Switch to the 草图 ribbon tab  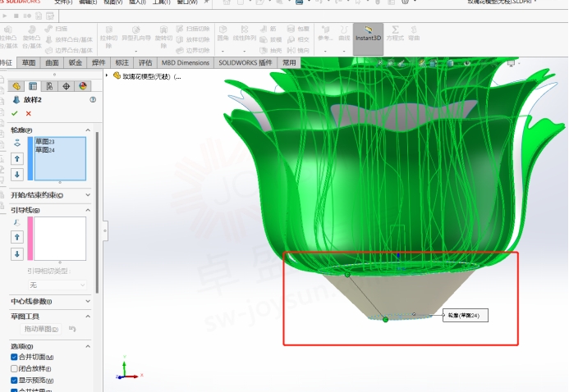tap(29, 62)
